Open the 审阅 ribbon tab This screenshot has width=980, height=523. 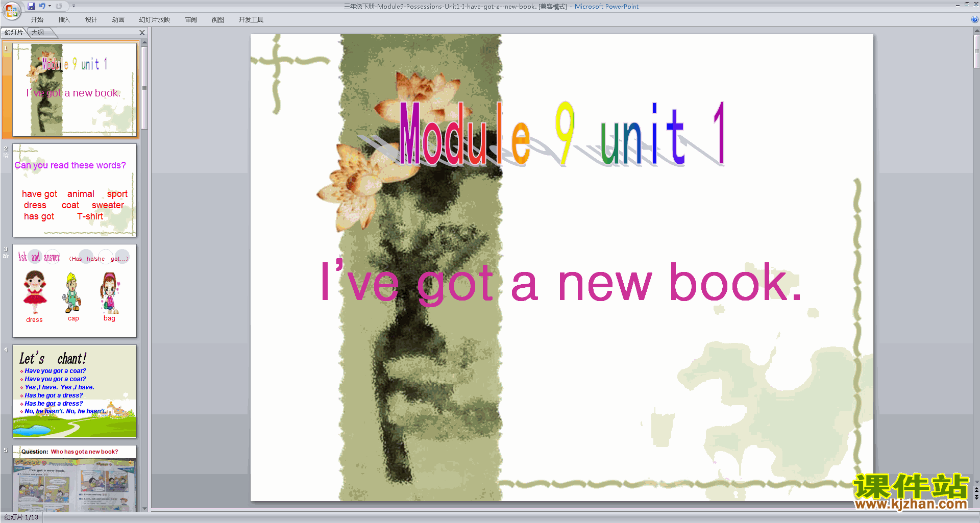pos(191,20)
